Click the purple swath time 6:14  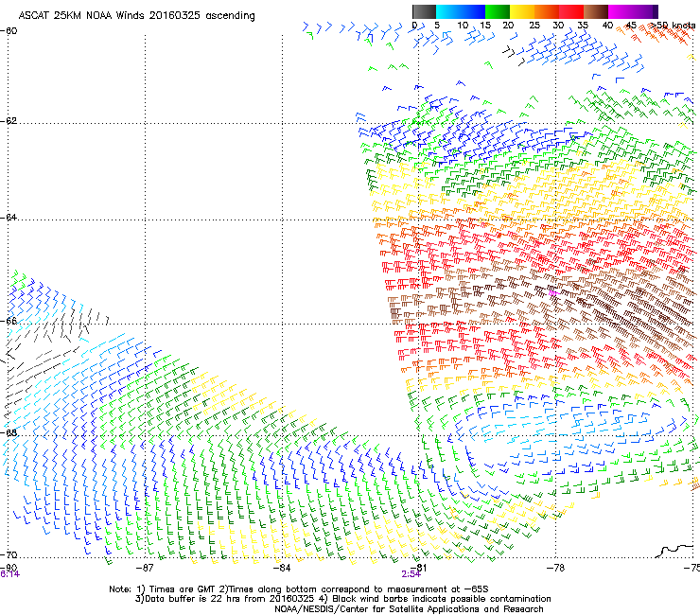pos(9,574)
